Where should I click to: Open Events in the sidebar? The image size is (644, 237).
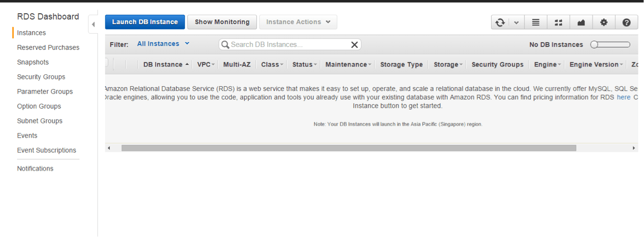(x=27, y=136)
